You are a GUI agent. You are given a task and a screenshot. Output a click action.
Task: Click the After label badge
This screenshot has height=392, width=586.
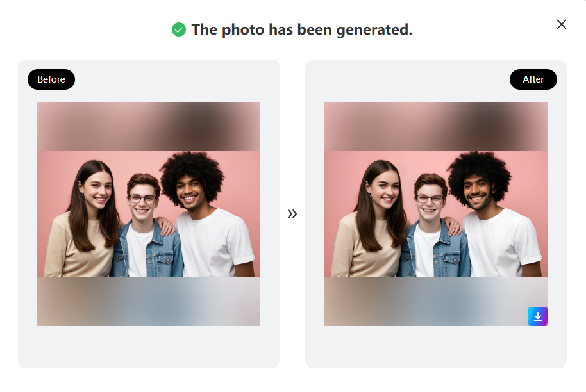click(533, 79)
